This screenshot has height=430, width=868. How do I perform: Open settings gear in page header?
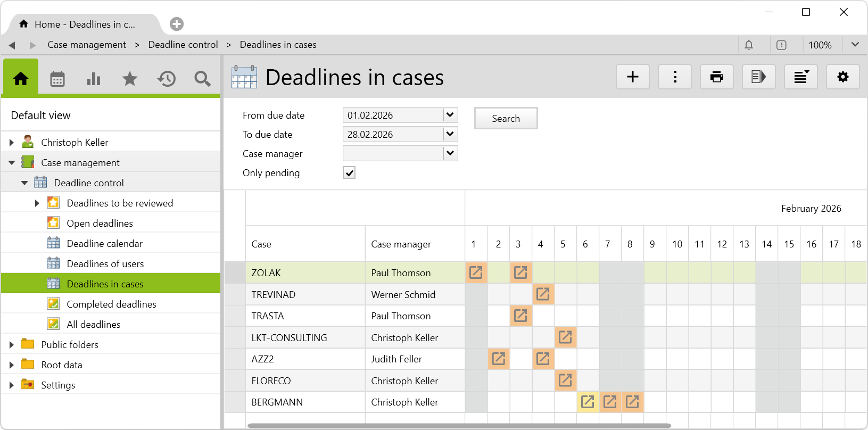(842, 77)
